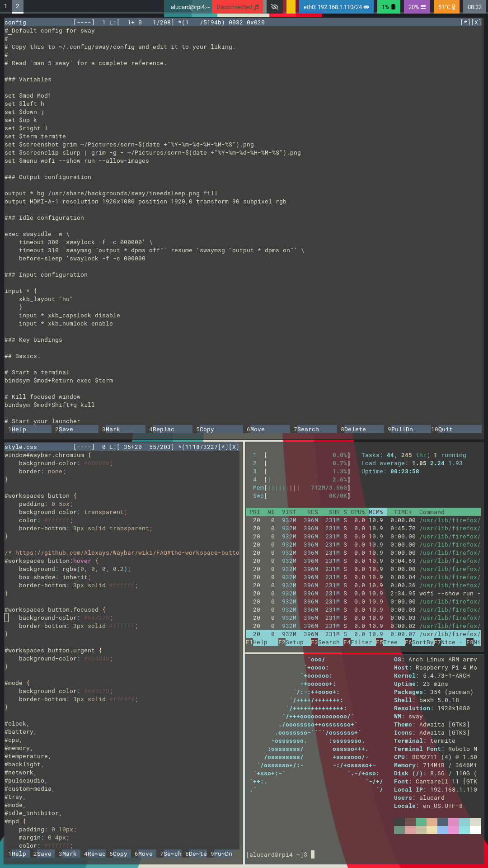Toggle fullscreen [*] in config editor title
The image size is (488, 868).
pyautogui.click(x=465, y=22)
